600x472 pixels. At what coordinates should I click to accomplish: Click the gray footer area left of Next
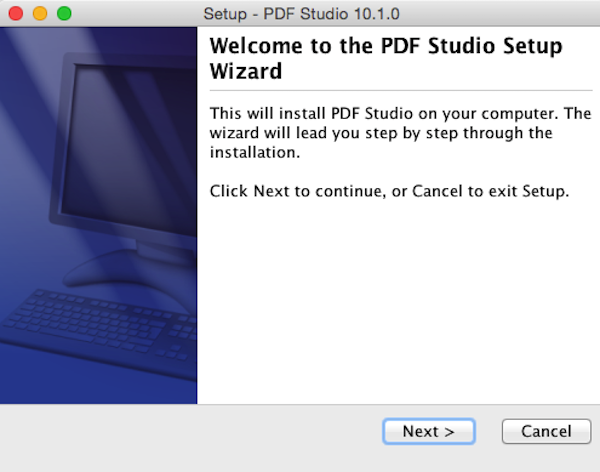click(x=191, y=436)
